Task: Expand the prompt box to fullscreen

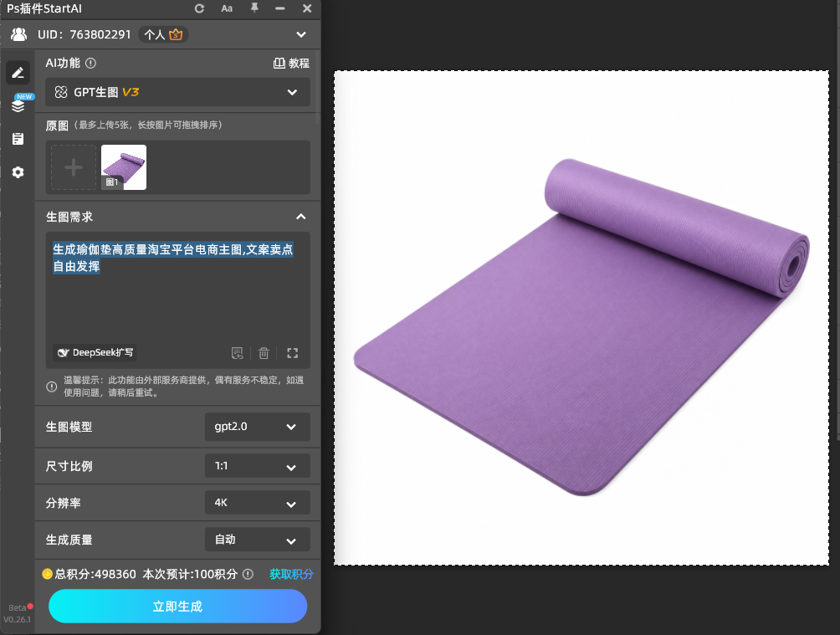Action: [x=292, y=353]
